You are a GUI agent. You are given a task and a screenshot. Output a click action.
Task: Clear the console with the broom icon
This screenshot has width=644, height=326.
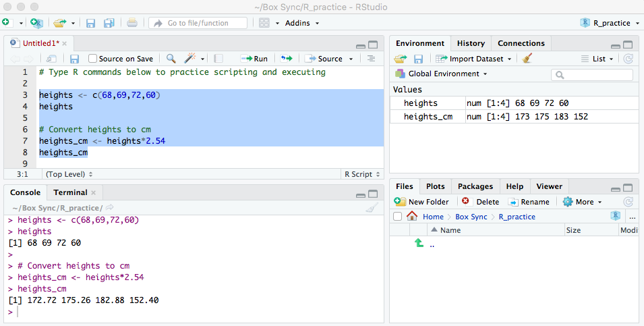372,208
